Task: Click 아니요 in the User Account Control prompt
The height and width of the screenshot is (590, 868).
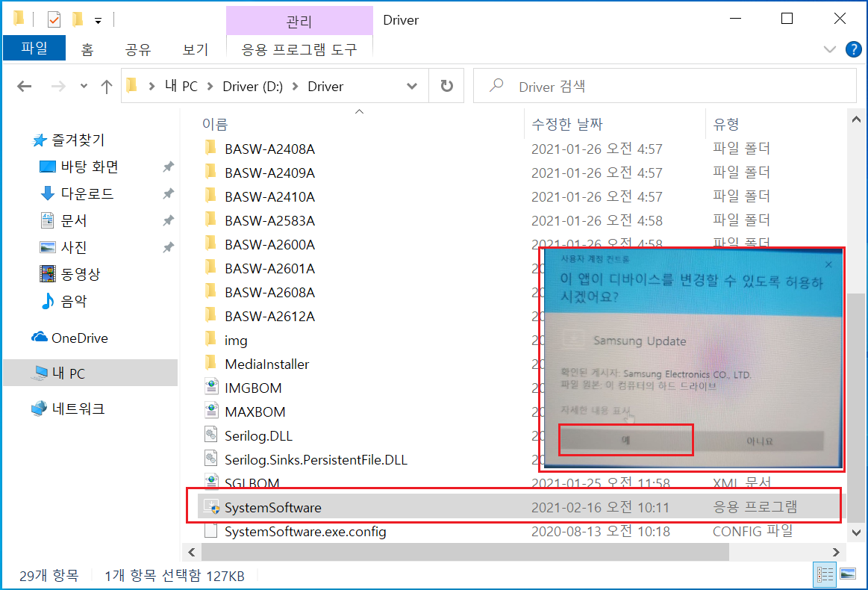Action: click(x=759, y=441)
